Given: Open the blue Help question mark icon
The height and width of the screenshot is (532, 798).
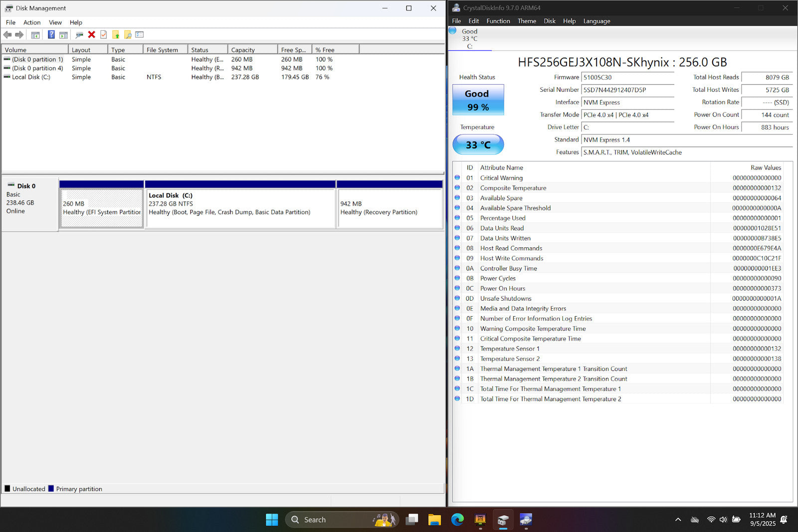Looking at the screenshot, I should 51,35.
